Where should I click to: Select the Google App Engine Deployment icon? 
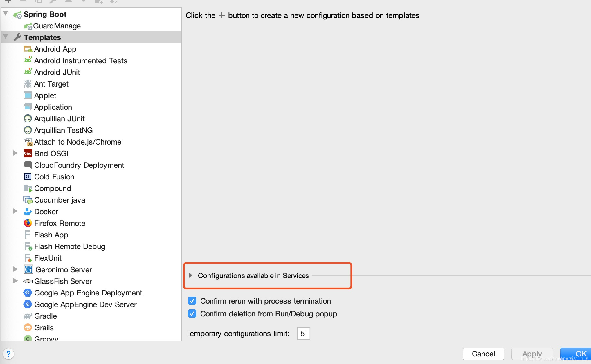pyautogui.click(x=28, y=293)
